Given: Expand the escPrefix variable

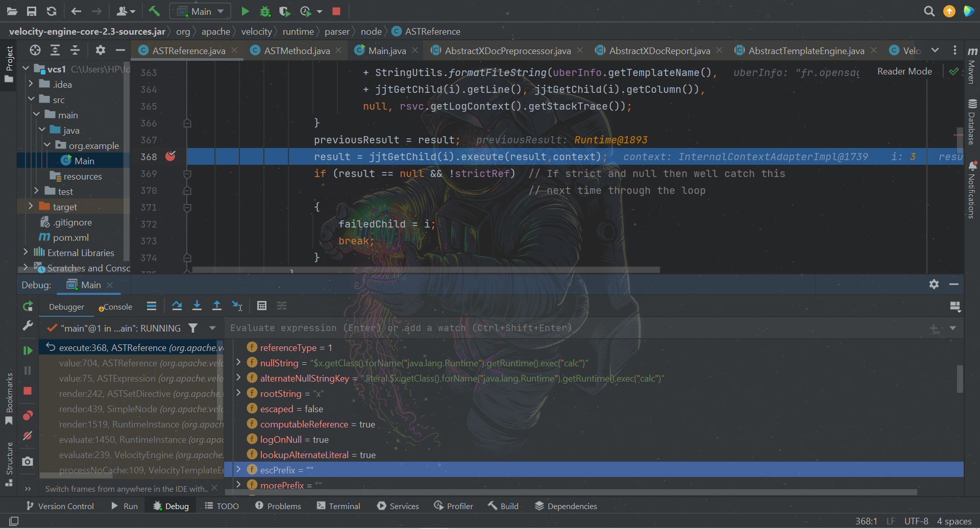Looking at the screenshot, I should coord(238,469).
